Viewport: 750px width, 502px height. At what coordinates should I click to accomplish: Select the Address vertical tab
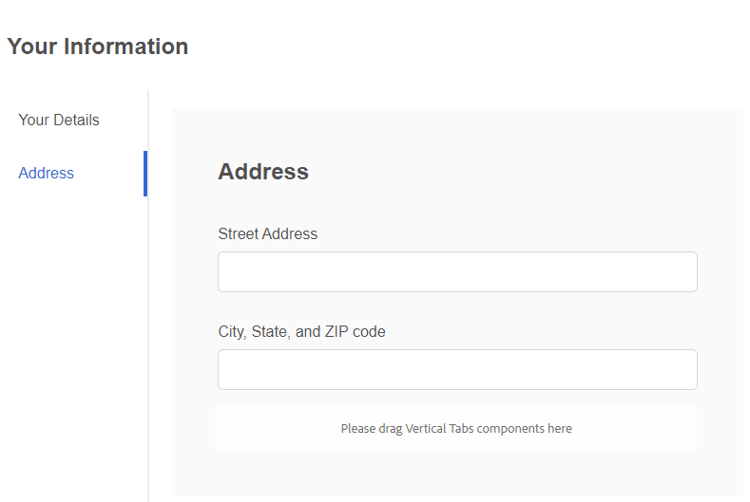click(46, 173)
